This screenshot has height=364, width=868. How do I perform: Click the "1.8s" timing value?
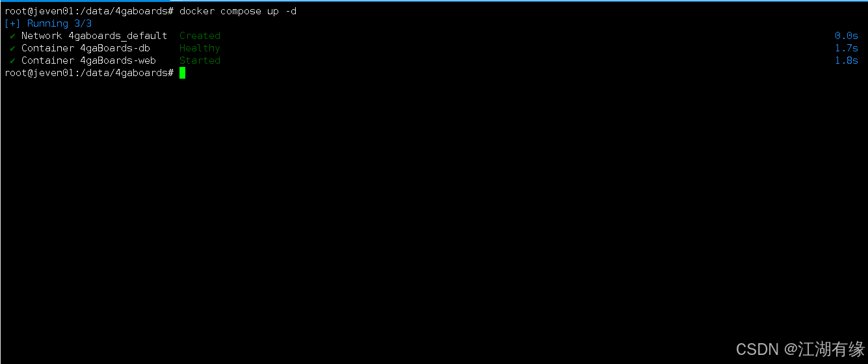pos(847,60)
